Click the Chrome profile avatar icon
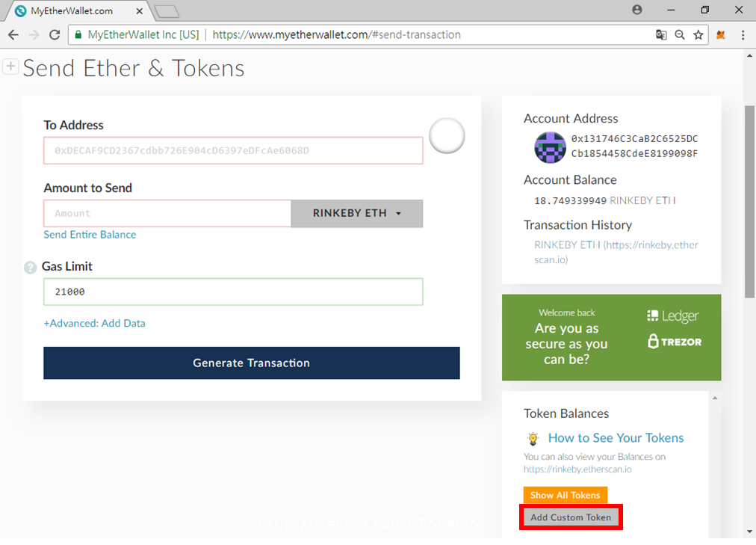The image size is (756, 545). tap(637, 10)
